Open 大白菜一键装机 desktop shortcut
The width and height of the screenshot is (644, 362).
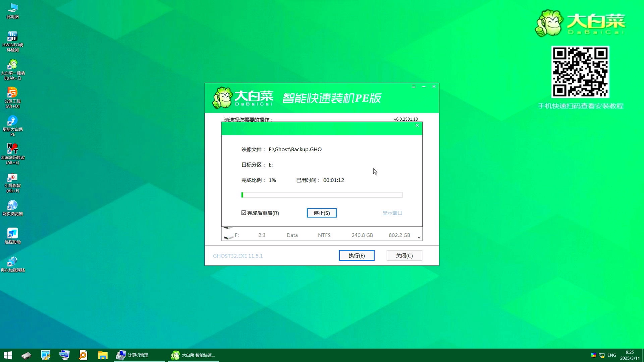12,70
